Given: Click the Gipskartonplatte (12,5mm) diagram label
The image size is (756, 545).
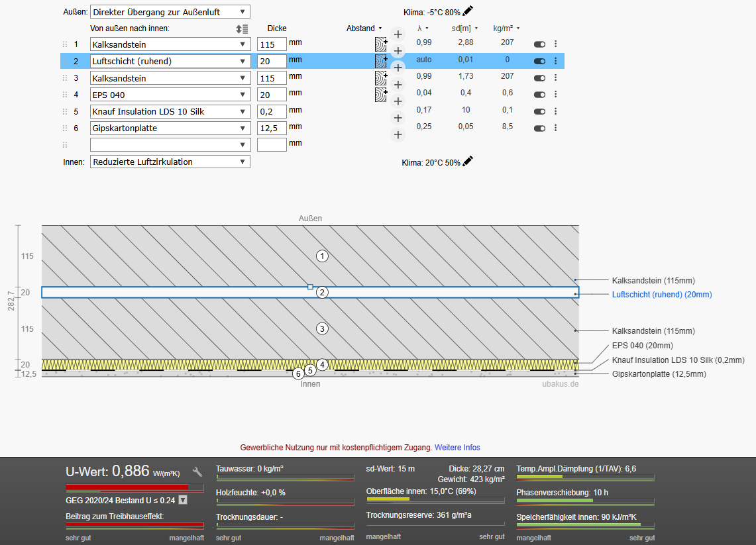Looking at the screenshot, I should 659,374.
